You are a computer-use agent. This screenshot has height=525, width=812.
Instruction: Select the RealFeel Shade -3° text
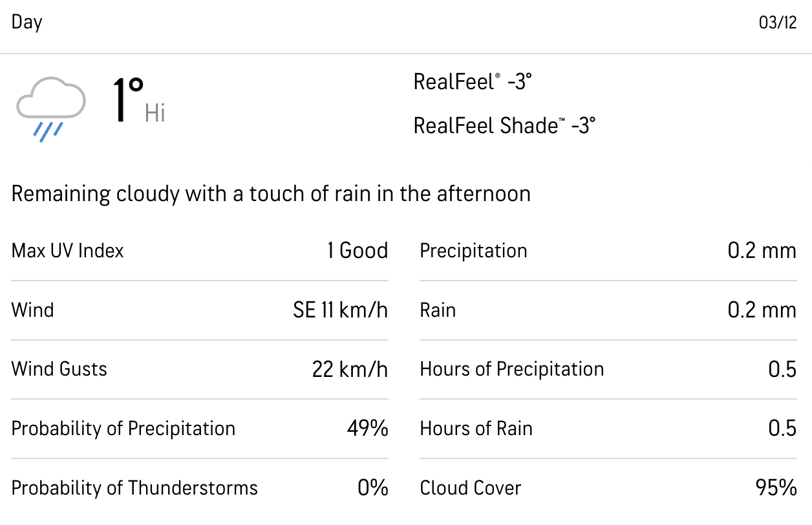(504, 125)
